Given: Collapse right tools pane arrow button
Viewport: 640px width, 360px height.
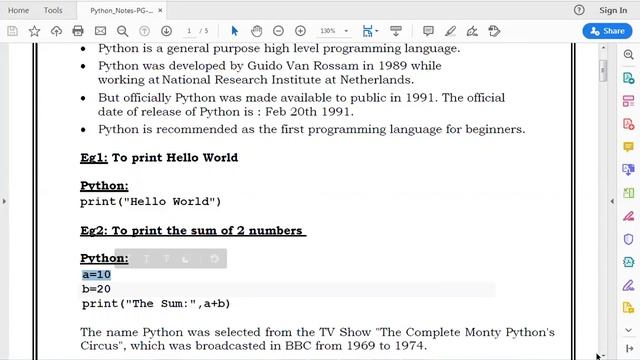Looking at the screenshot, I should (629, 348).
